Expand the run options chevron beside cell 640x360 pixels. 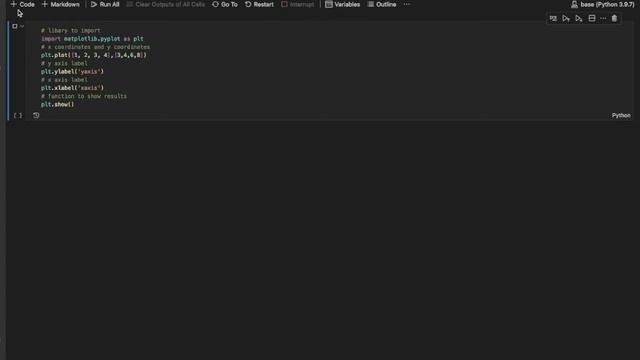22,26
